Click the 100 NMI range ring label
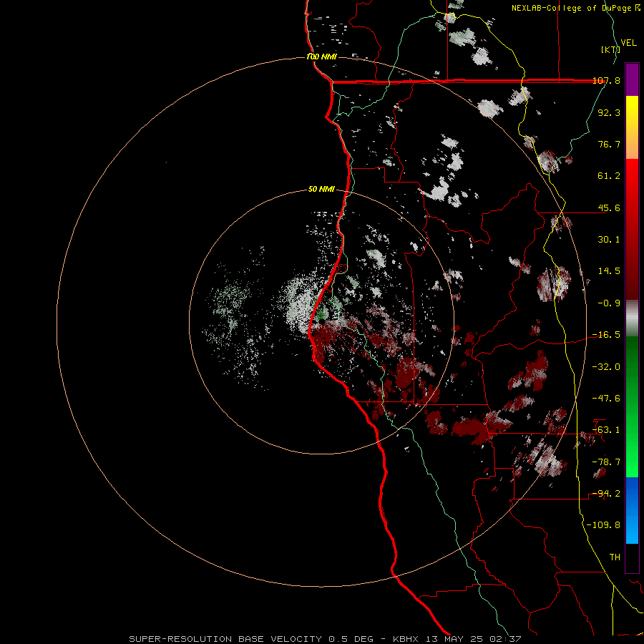Screen dimensions: 644x644 (x=321, y=57)
